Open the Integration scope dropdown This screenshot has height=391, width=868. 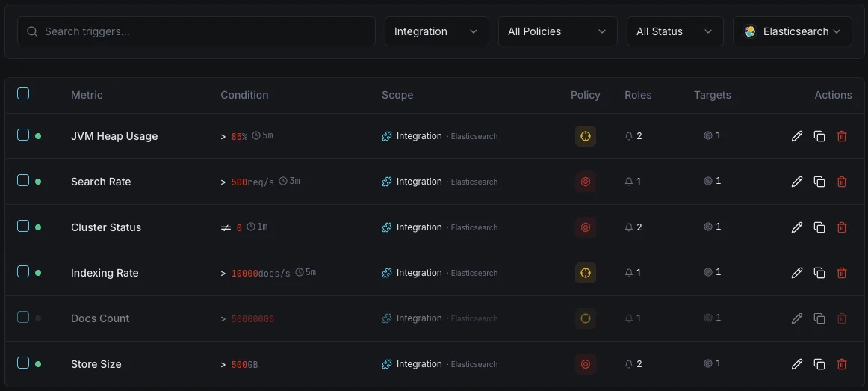click(x=437, y=31)
